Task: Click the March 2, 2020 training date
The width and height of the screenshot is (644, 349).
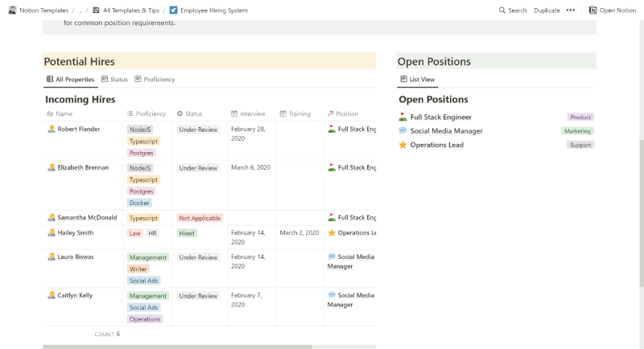Action: click(299, 232)
